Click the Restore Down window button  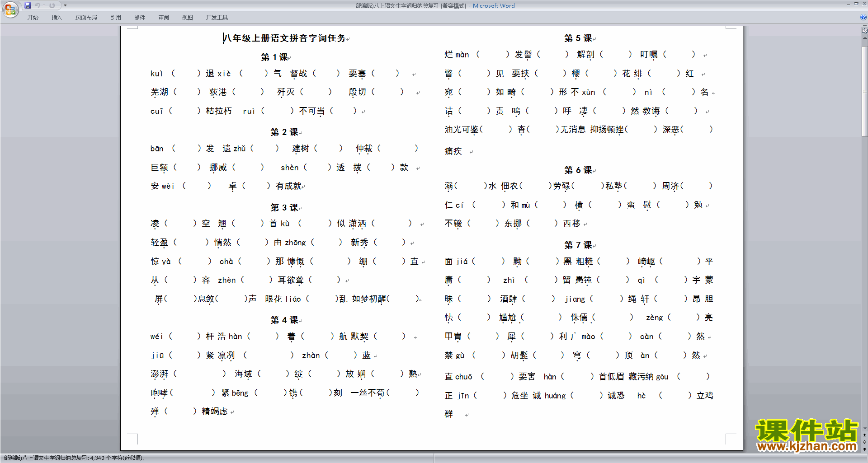point(856,4)
